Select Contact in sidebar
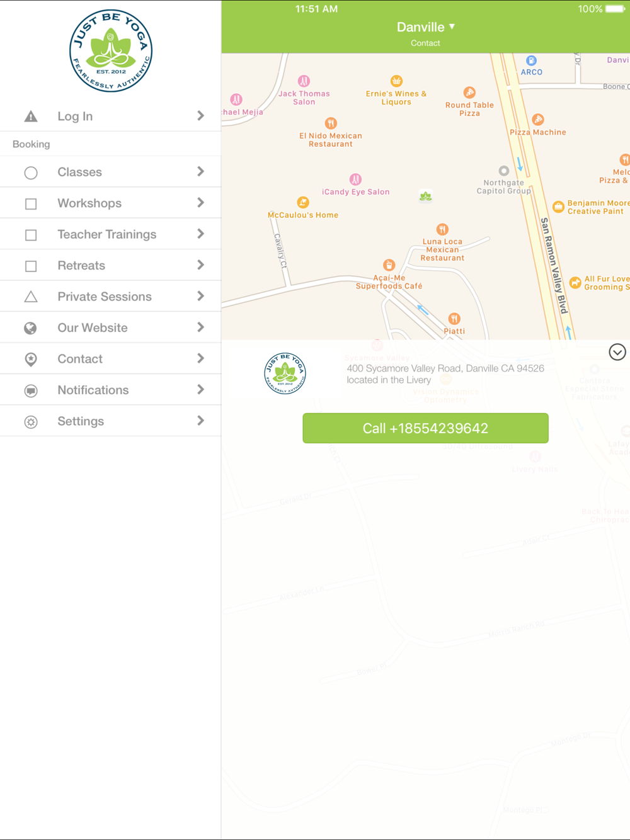This screenshot has height=840, width=630. (x=110, y=359)
